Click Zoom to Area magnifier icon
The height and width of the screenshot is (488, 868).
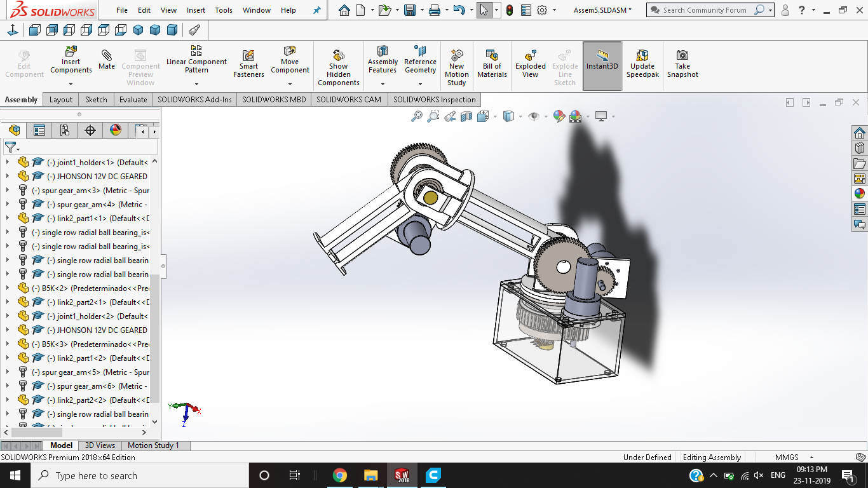click(433, 116)
